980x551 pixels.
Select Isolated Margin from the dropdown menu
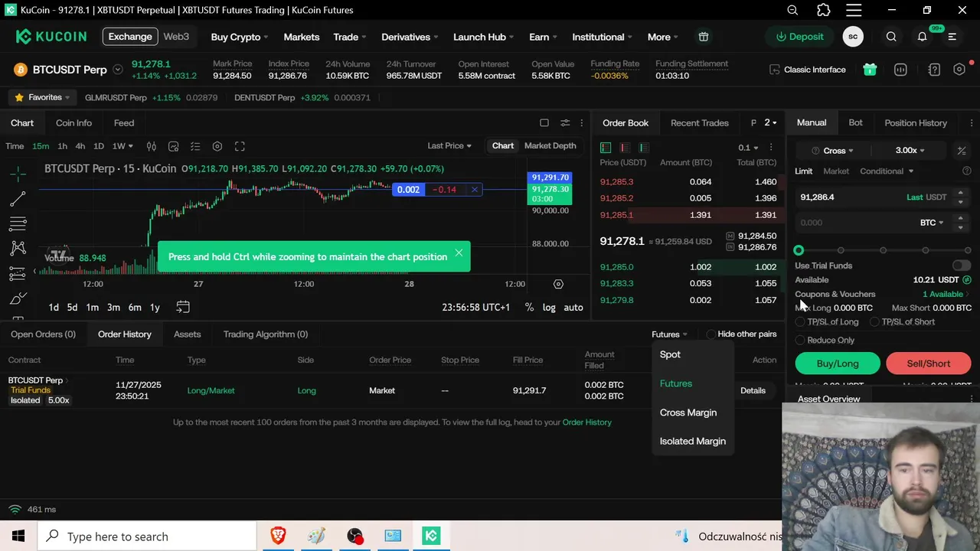coord(692,441)
